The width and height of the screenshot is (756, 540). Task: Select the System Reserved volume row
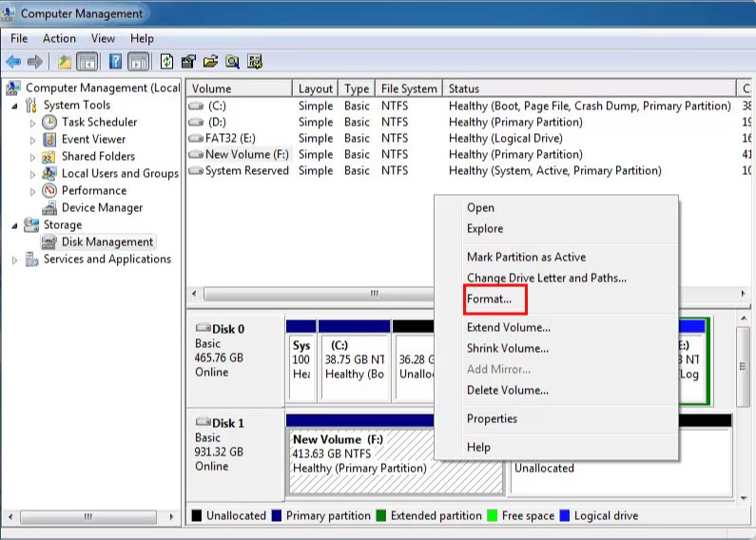(246, 171)
